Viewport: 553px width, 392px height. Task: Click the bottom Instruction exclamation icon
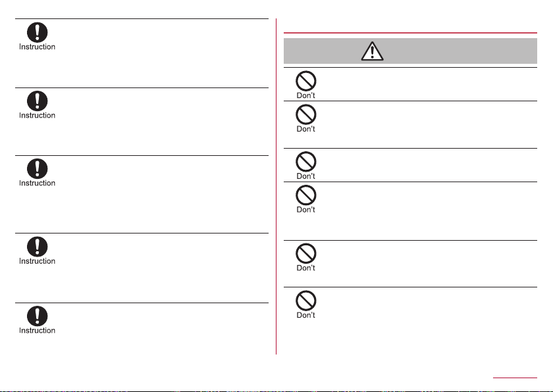pyautogui.click(x=38, y=316)
